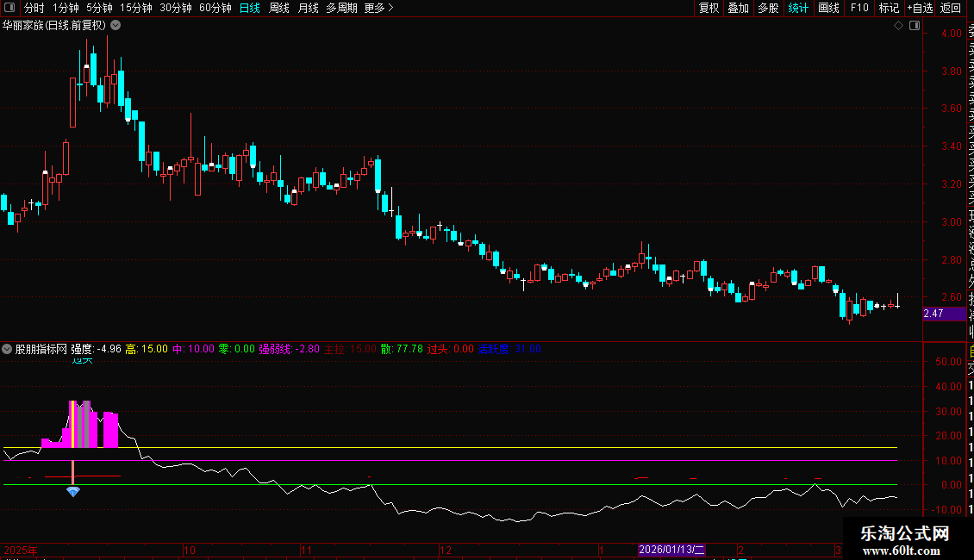The width and height of the screenshot is (974, 560).
Task: Switch to 月线 monthly chart
Action: click(308, 8)
